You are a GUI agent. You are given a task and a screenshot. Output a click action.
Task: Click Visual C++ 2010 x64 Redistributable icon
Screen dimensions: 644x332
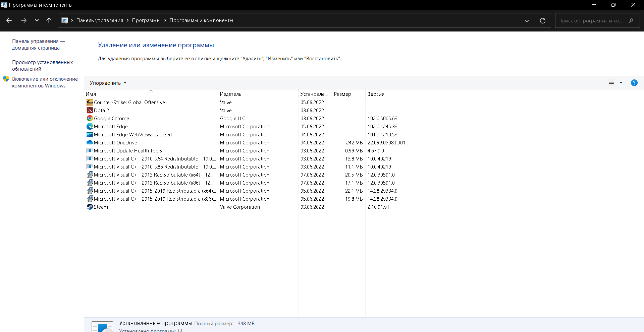(x=90, y=158)
